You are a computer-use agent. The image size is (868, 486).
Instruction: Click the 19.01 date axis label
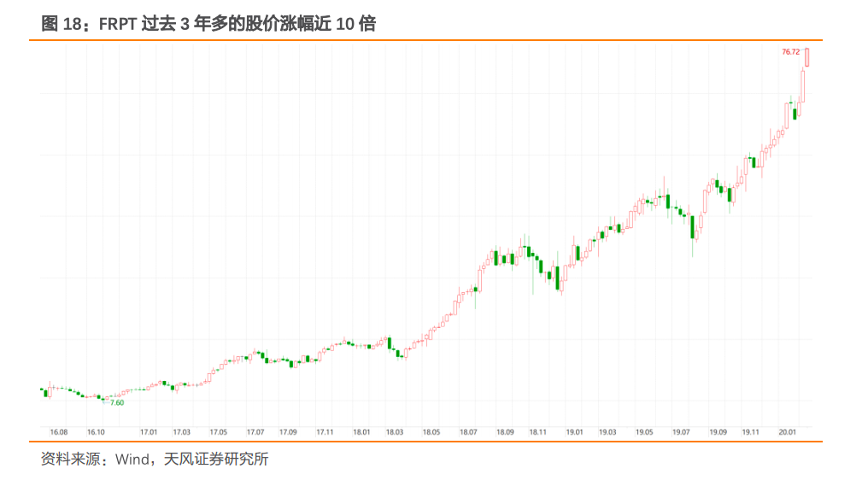tap(575, 431)
